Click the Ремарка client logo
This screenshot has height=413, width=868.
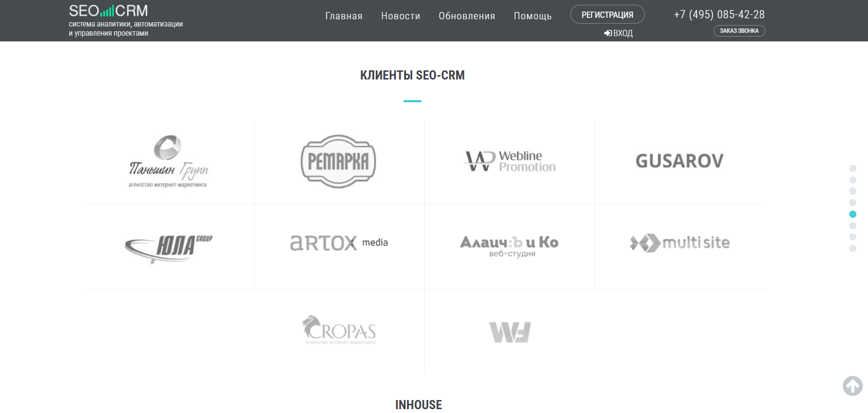(x=338, y=161)
